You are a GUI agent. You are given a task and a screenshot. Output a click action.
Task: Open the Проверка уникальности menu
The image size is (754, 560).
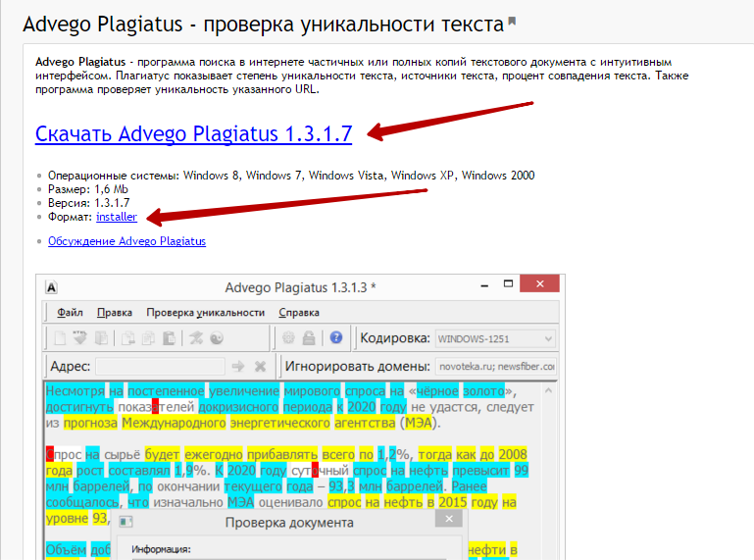[x=205, y=313]
